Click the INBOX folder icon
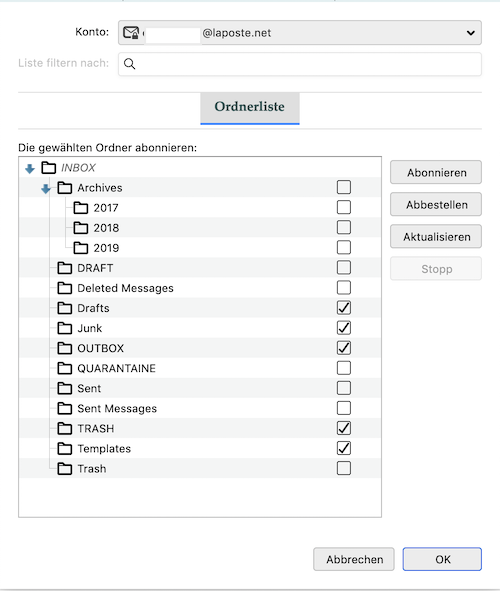 (x=49, y=167)
